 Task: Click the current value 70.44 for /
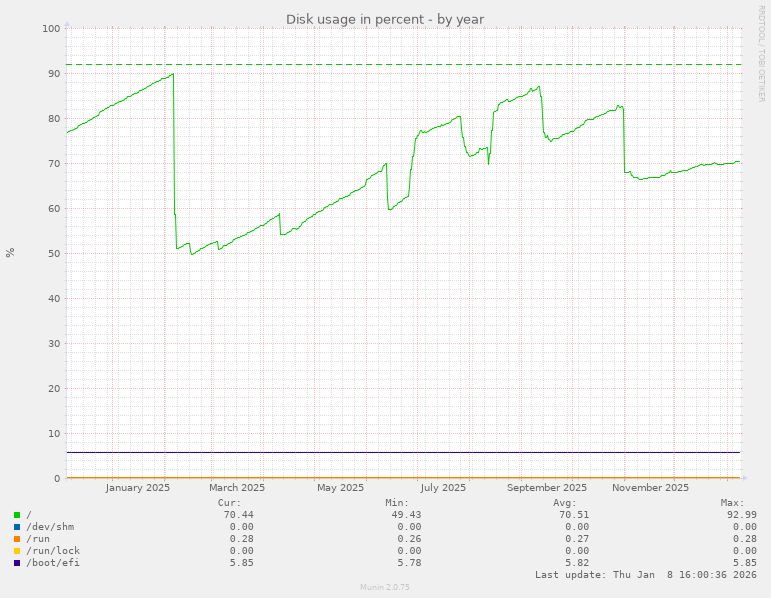(x=238, y=515)
